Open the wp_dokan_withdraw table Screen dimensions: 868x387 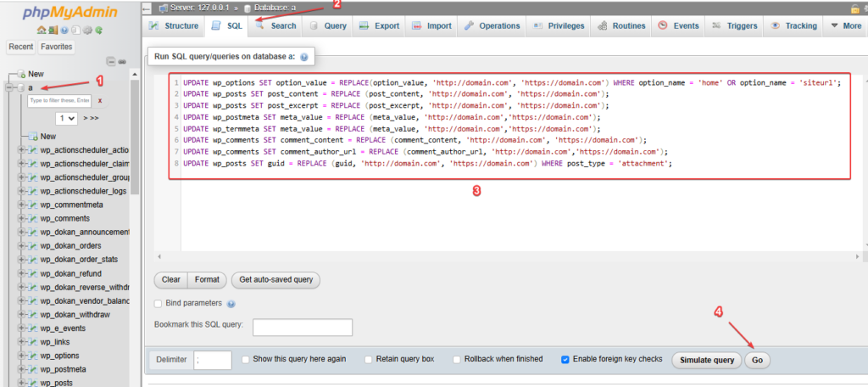point(75,314)
